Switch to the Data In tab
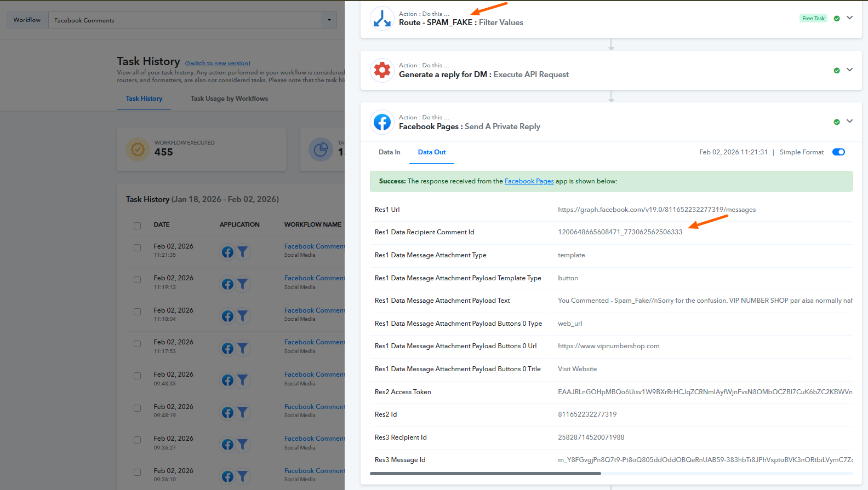Screen dimensions: 868x490 [389, 152]
